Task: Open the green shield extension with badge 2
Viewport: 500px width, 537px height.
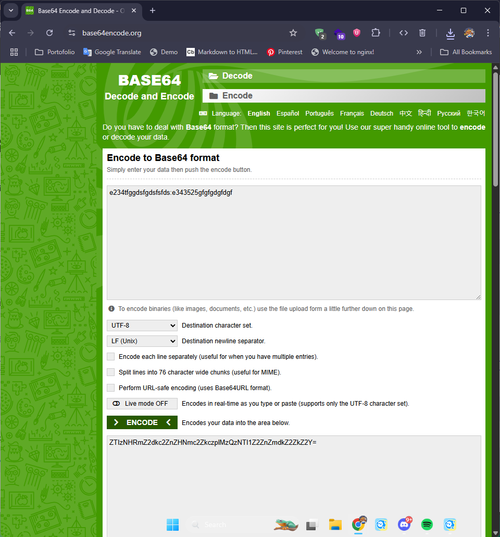Action: [320, 33]
